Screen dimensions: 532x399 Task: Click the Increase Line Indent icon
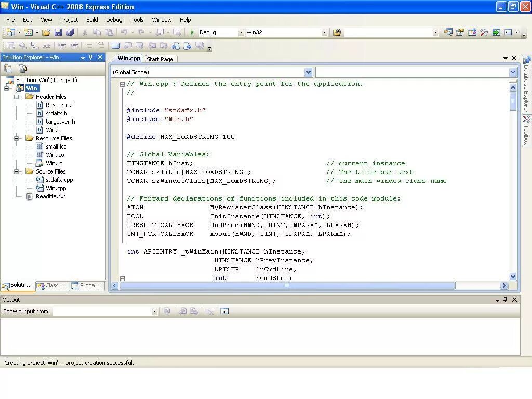74,46
